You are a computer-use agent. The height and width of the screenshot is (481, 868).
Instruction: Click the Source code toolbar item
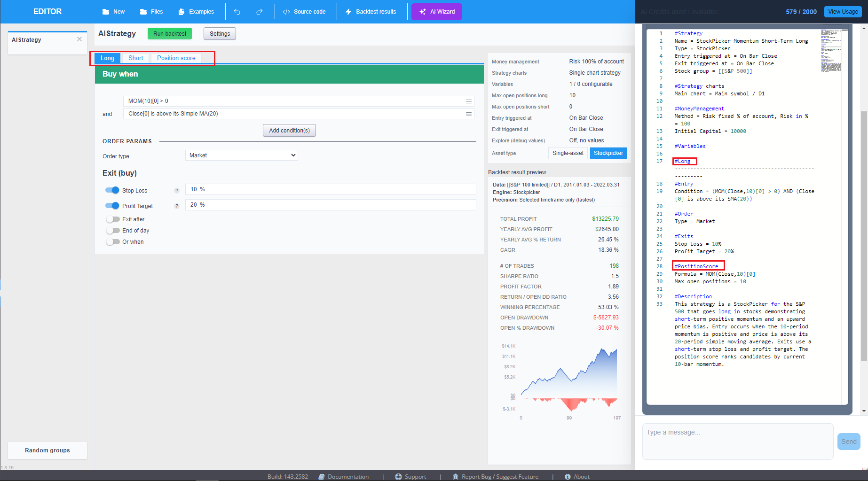coord(304,12)
